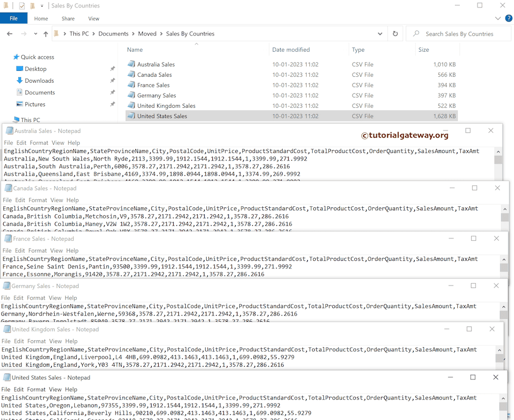Viewport: 514px width, 420px height.
Task: Click the forward navigation arrow in Explorer
Action: pos(23,34)
